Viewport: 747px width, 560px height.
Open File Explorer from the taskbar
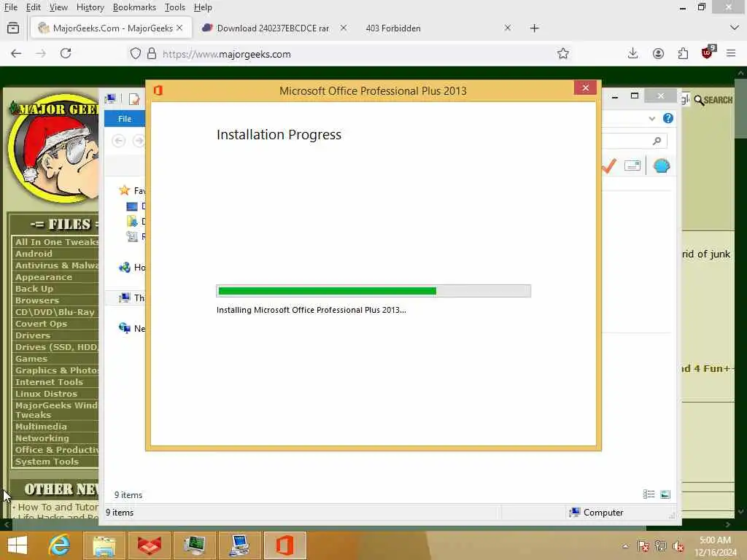tap(104, 545)
